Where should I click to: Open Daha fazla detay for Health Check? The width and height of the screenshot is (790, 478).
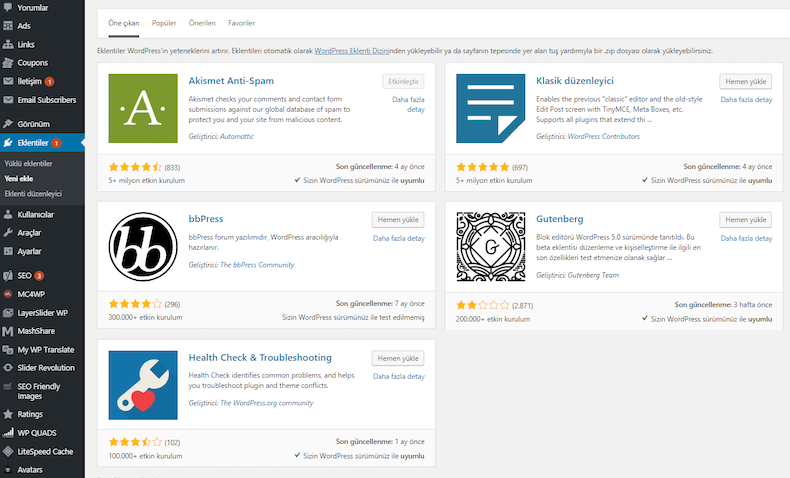399,376
